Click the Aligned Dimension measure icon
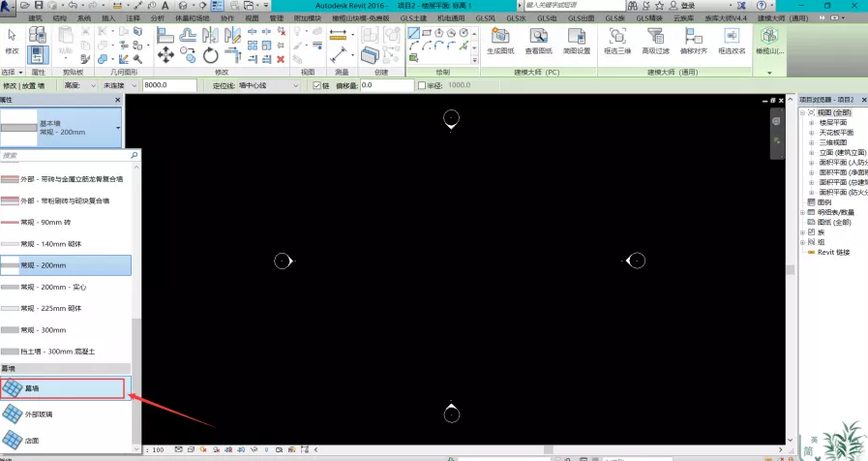Viewport: 868px width, 461px height. [x=338, y=34]
